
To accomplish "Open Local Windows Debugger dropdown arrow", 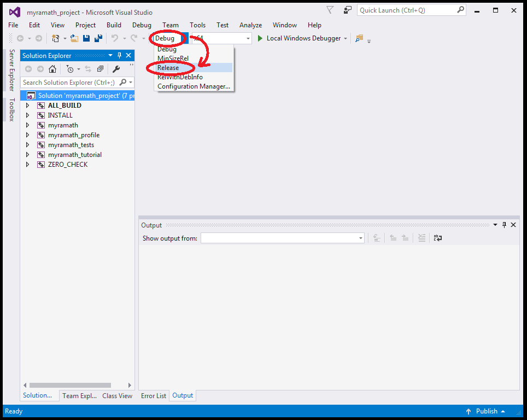I will pos(345,38).
